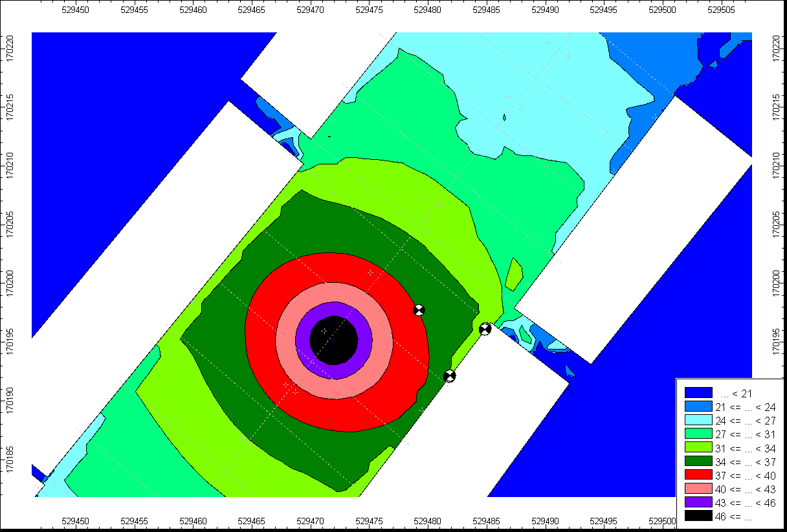Image resolution: width=787 pixels, height=532 pixels.
Task: Select left axis label 170205
Action: 10,223
